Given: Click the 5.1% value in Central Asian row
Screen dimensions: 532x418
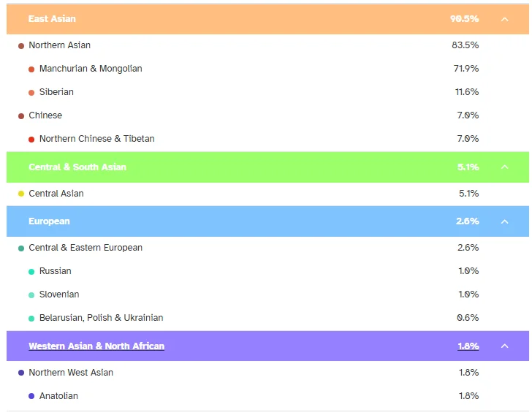Looking at the screenshot, I should click(x=469, y=194).
